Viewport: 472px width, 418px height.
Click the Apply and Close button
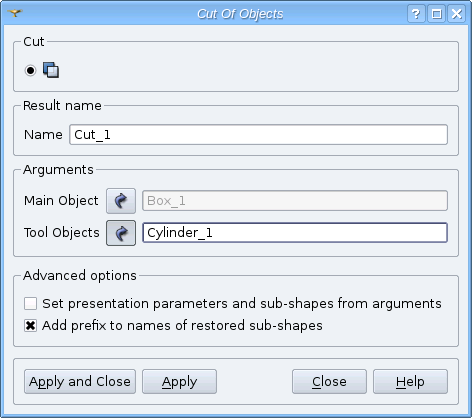coord(80,381)
